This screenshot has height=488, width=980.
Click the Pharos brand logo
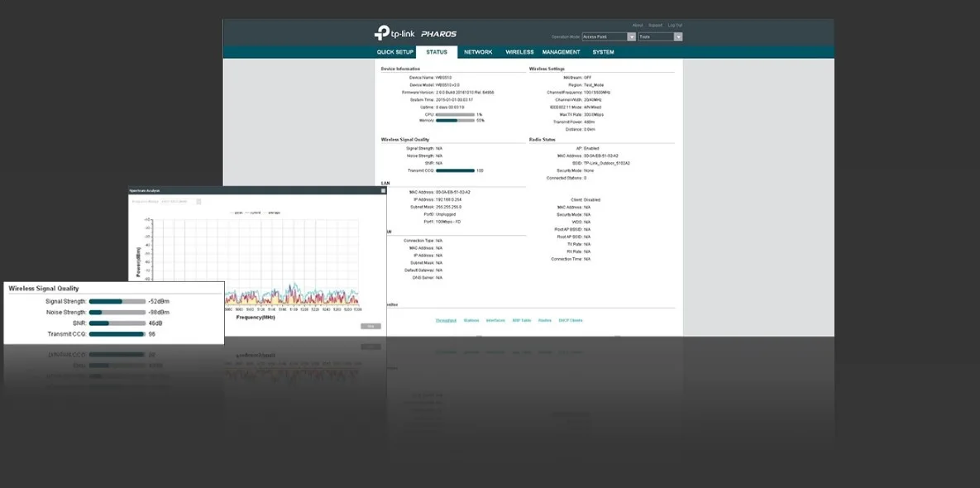437,34
